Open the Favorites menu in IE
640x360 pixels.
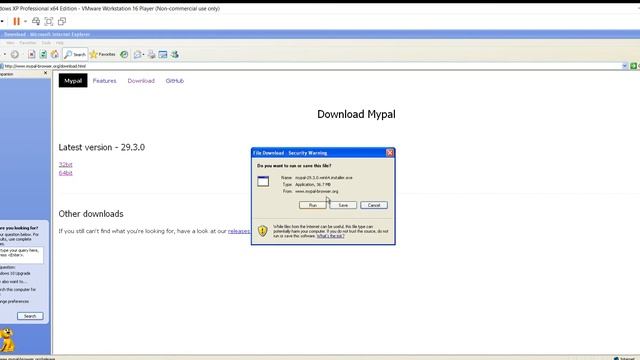tap(28, 43)
